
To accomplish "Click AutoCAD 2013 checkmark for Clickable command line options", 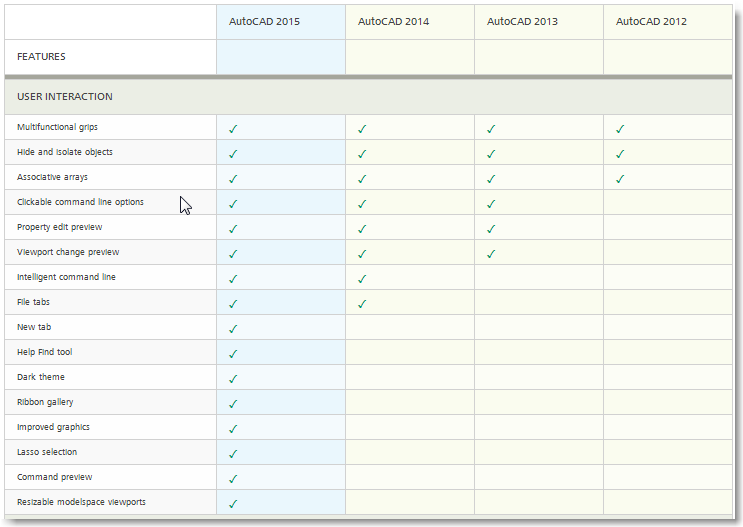I will [491, 204].
